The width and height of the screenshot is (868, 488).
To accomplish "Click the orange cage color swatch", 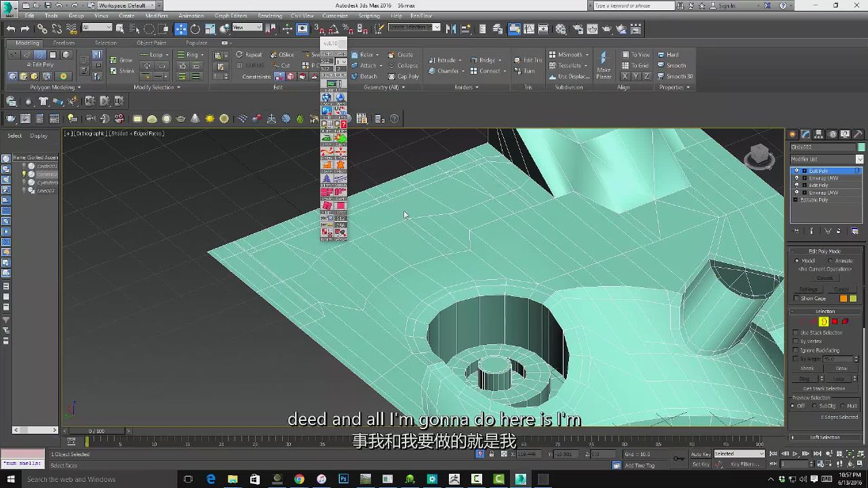I will tap(844, 298).
